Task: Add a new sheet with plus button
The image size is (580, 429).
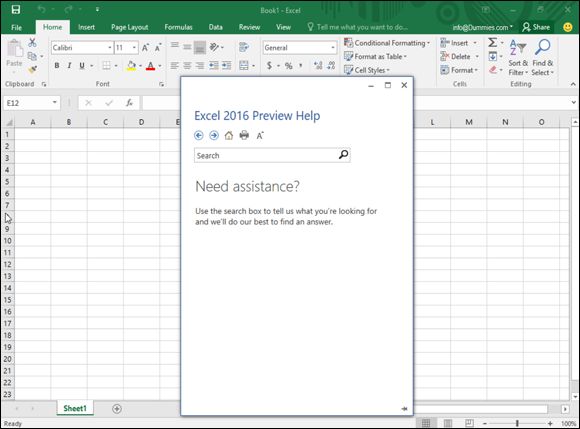Action: 117,409
